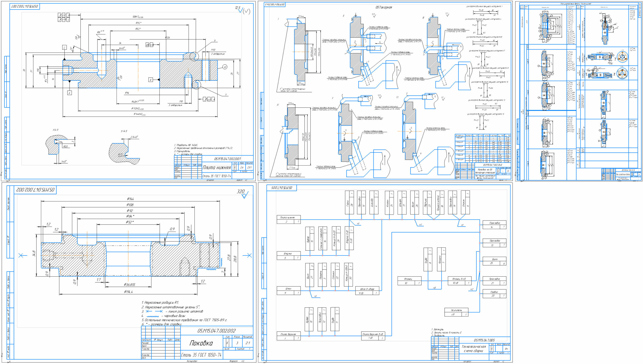Select the '05.М15.047.002.002' number in the forging title block
The height and width of the screenshot is (364, 643).
(x=217, y=331)
